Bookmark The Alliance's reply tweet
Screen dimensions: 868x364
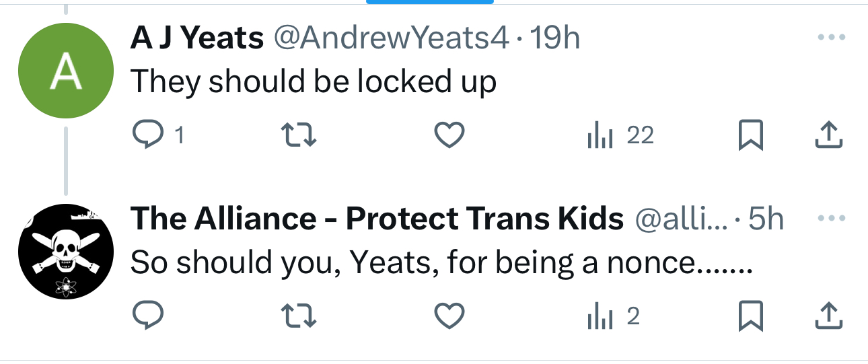point(751,316)
